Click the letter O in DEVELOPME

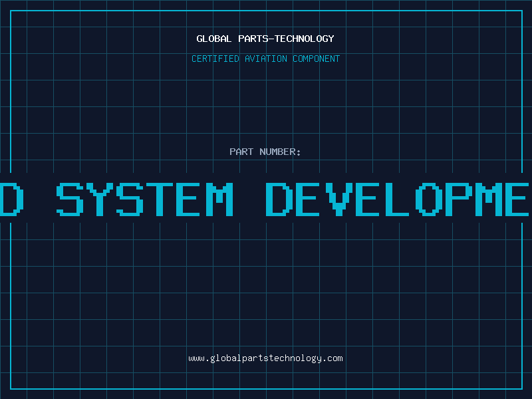point(429,199)
